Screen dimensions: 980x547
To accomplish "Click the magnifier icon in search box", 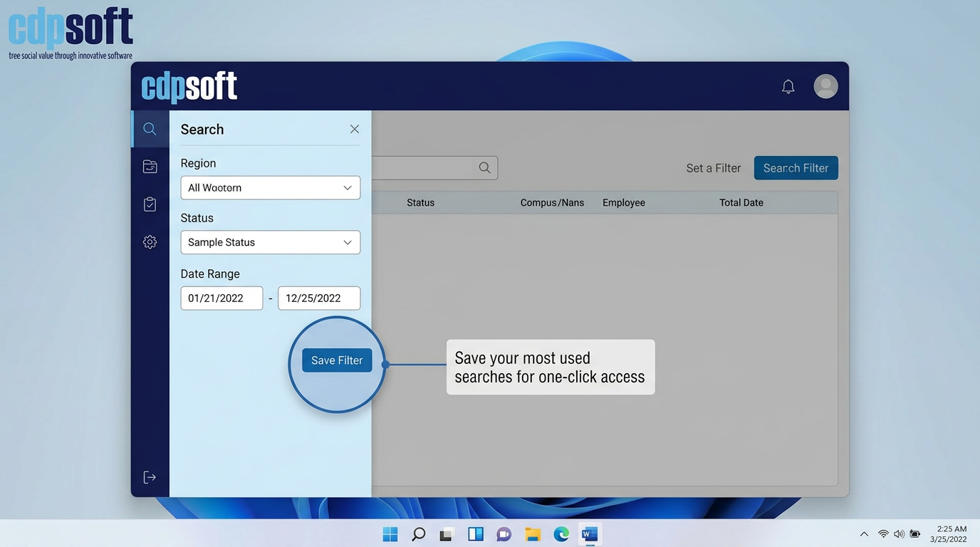I will tap(484, 168).
